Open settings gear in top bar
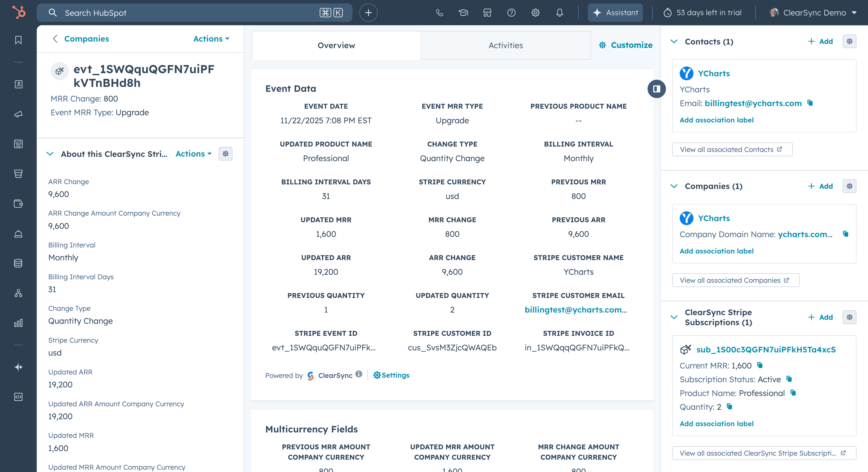Image resolution: width=868 pixels, height=472 pixels. coord(535,13)
